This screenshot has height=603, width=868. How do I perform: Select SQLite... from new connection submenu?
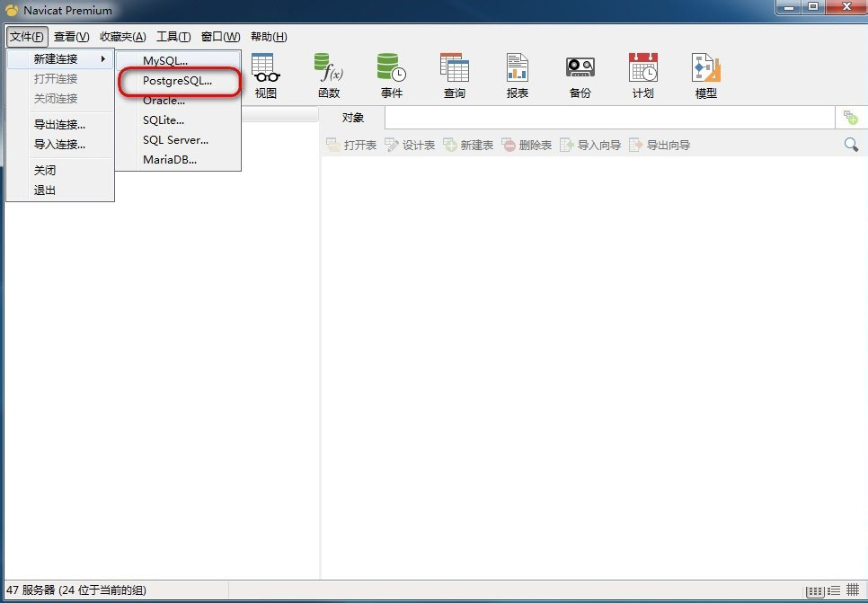point(178,120)
